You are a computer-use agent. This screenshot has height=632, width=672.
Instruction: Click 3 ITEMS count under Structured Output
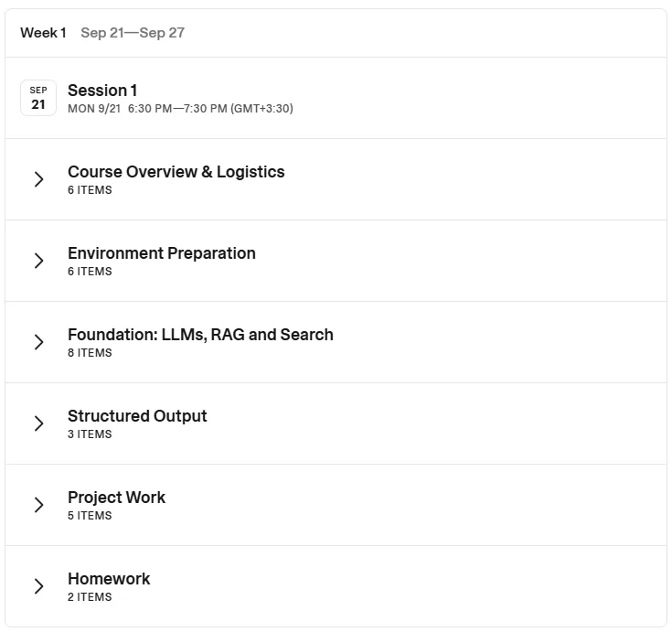90,434
